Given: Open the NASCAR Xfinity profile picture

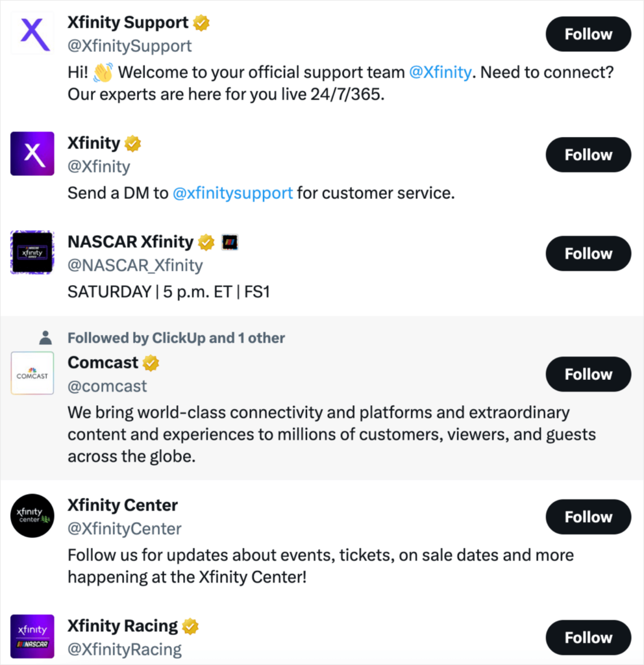Looking at the screenshot, I should click(x=32, y=252).
